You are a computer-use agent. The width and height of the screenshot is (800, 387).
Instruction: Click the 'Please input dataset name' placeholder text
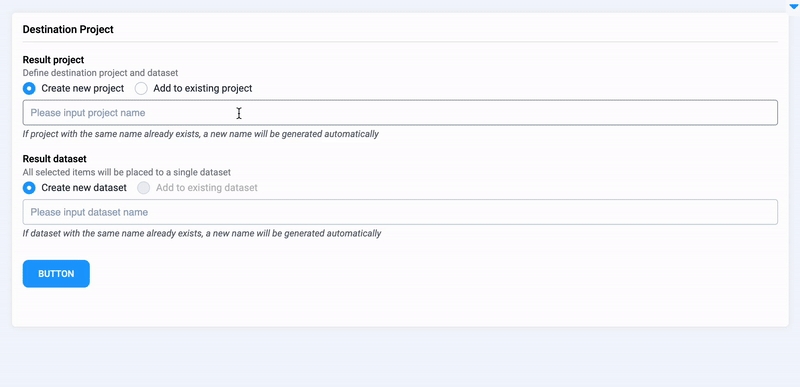click(x=89, y=212)
